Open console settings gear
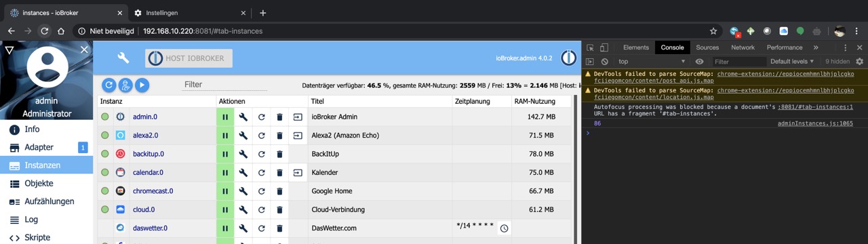The width and height of the screenshot is (868, 244). pos(859,62)
